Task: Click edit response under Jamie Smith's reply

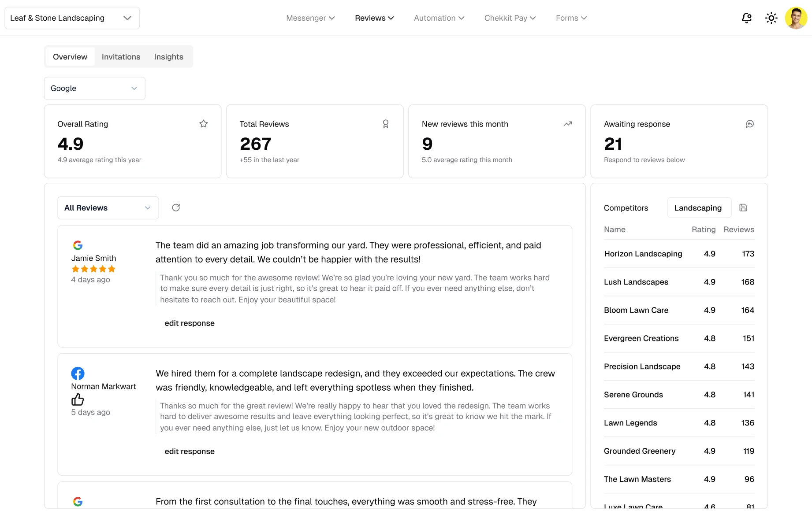Action: pyautogui.click(x=190, y=323)
